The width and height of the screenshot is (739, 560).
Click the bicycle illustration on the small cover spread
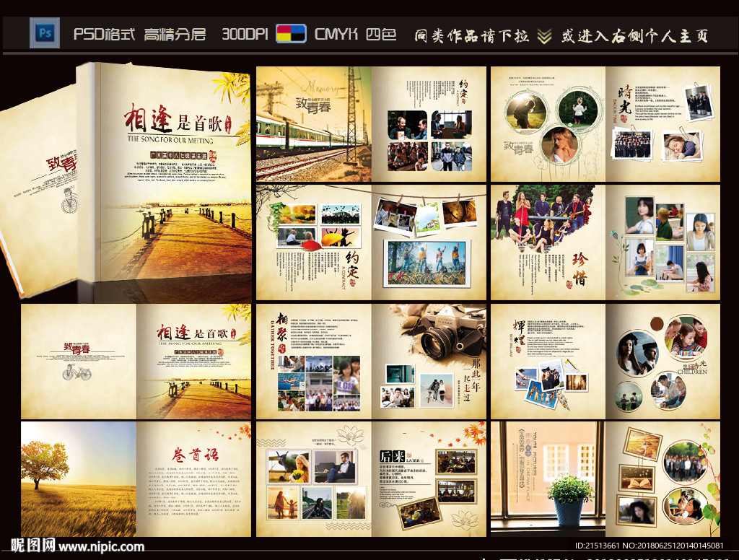[x=76, y=372]
